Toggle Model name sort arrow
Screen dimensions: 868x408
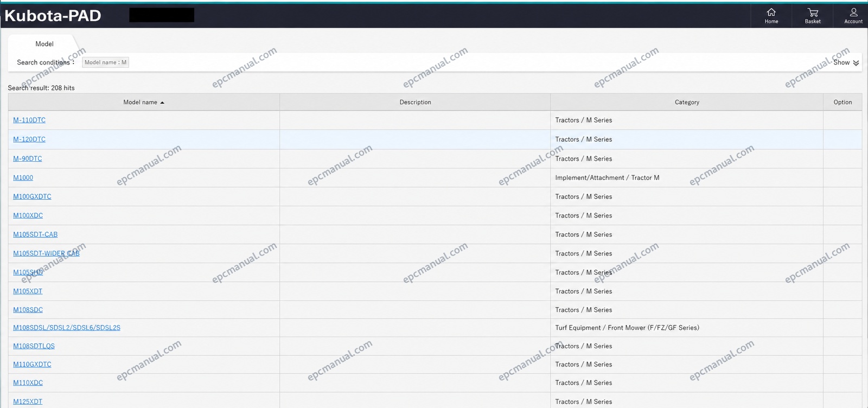(x=162, y=103)
